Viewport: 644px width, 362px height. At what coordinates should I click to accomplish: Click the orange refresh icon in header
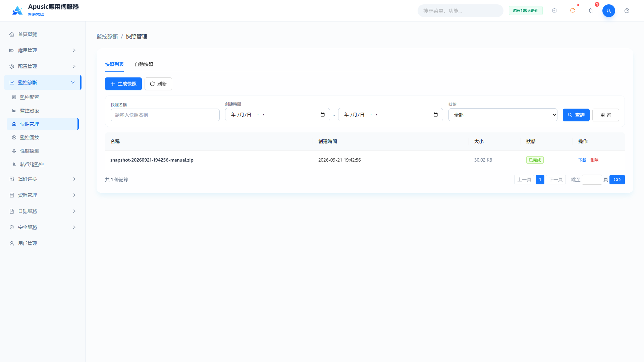[x=573, y=11]
